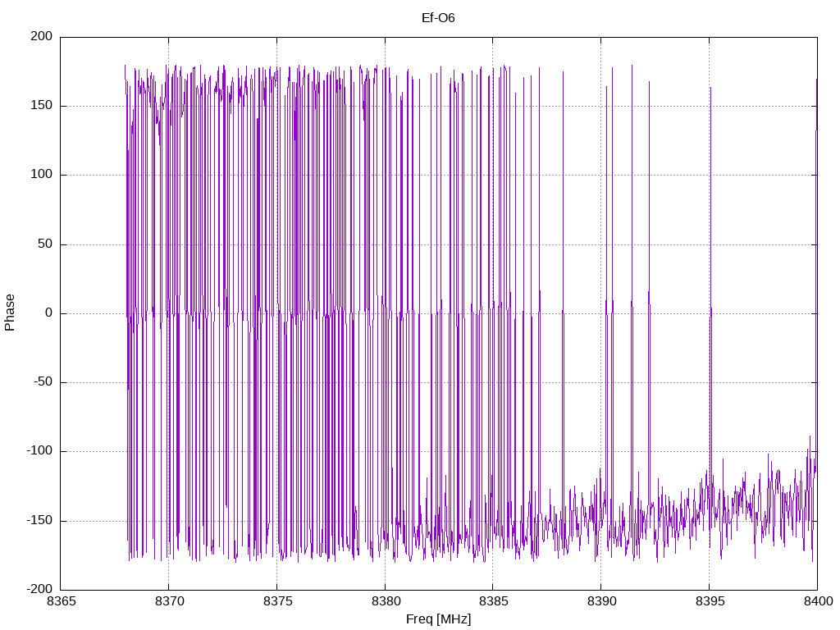Click the x-axis tick value 8395

[x=710, y=601]
